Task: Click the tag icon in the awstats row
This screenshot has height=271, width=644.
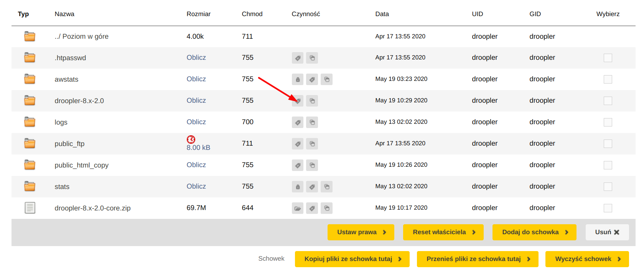Action: tap(312, 79)
